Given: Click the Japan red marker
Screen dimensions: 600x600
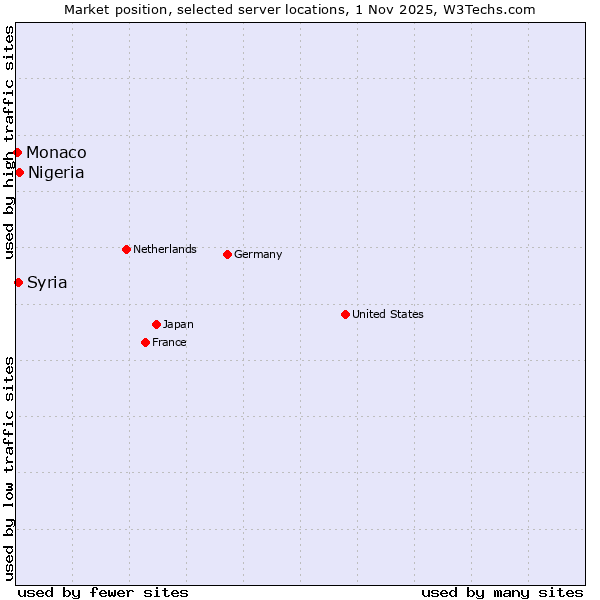Looking at the screenshot, I should [156, 324].
